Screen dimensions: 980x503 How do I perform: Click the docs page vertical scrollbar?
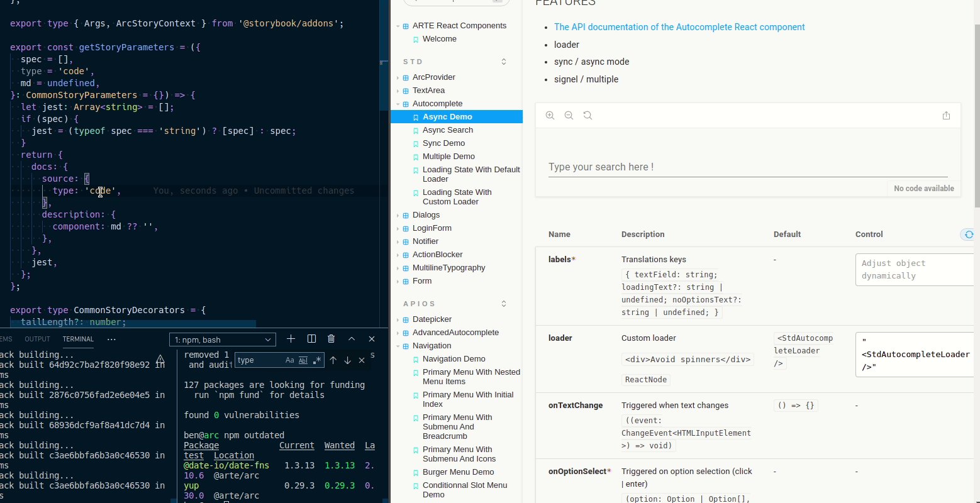pyautogui.click(x=976, y=116)
